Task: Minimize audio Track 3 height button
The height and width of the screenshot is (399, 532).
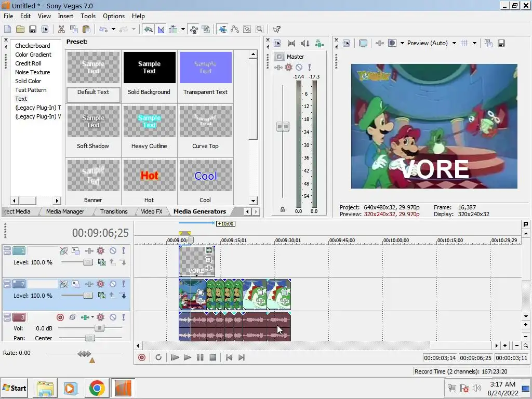Action: 7,315
